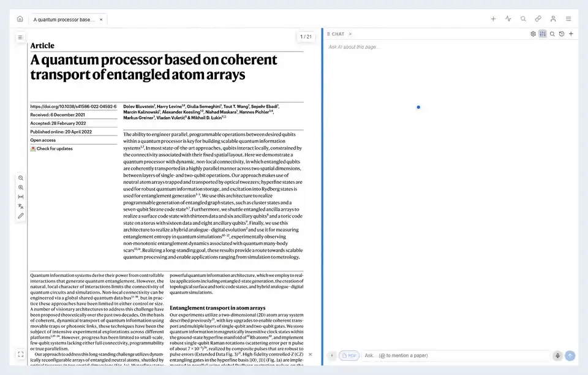This screenshot has width=588, height=375.
Task: Fit the PDF page to width
Action: coord(21,197)
